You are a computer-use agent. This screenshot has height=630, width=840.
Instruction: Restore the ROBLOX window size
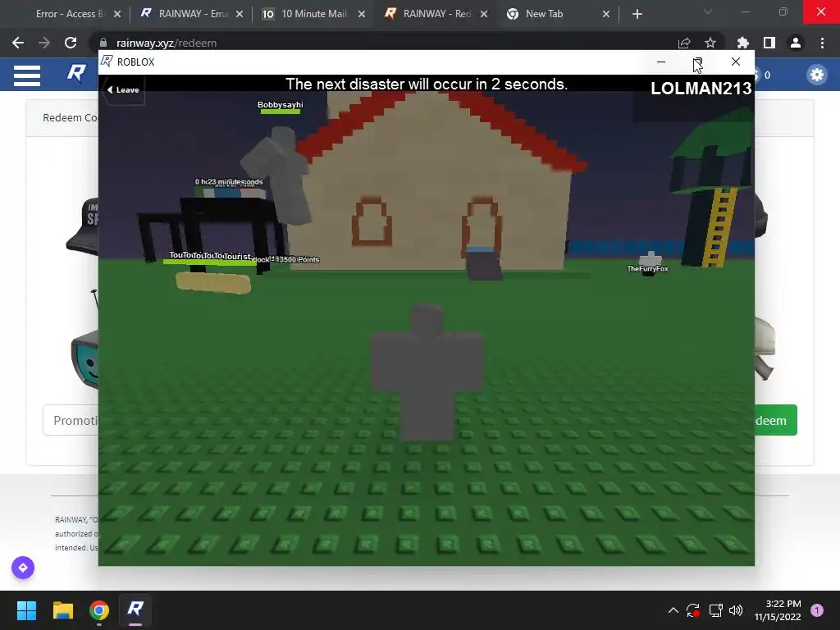coord(697,62)
